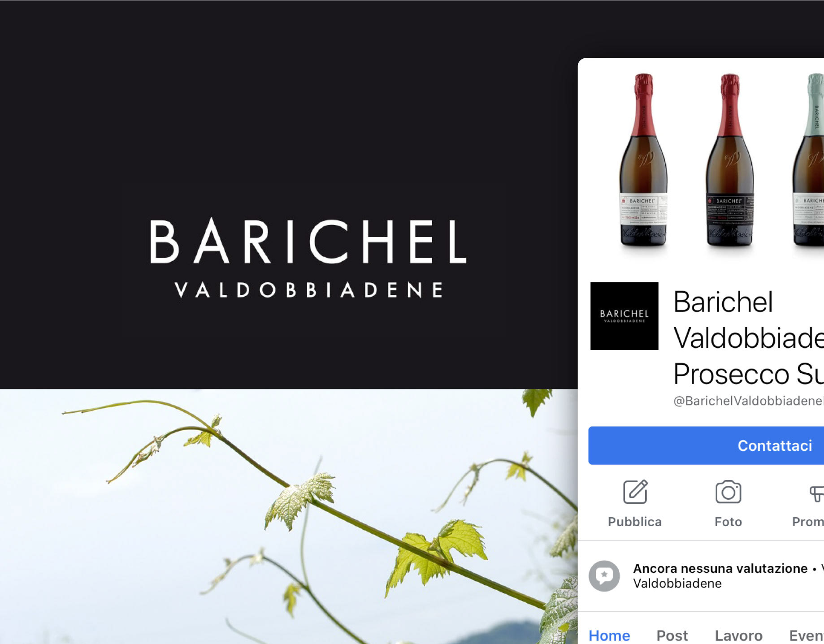Click the @BarichelValdobbiadene page handle
This screenshot has height=644, width=824.
[x=749, y=401]
